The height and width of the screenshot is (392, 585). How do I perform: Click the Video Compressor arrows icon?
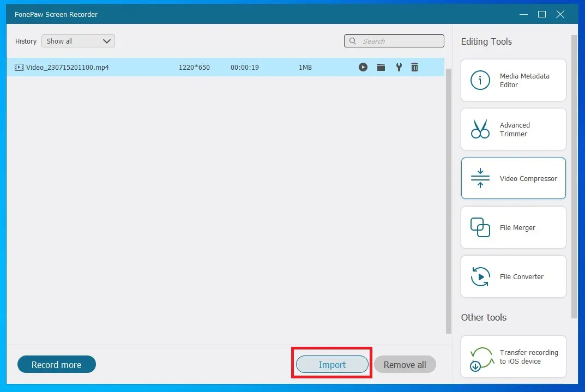[x=480, y=178]
